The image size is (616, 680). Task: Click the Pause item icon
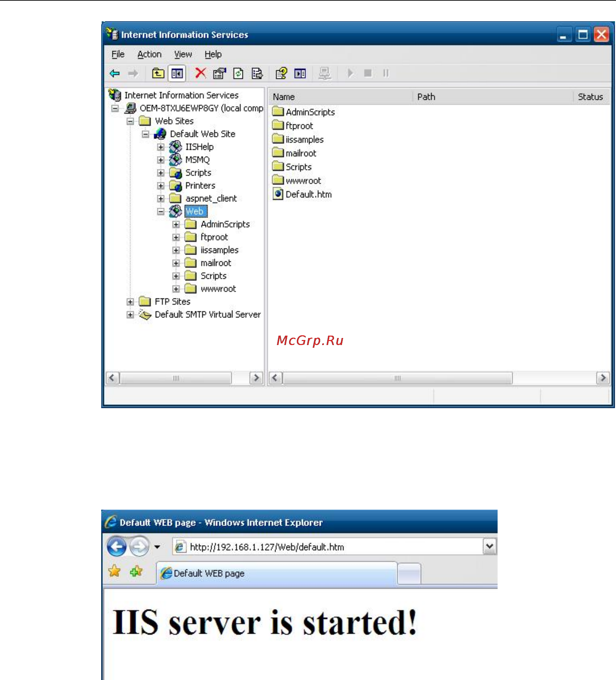386,73
